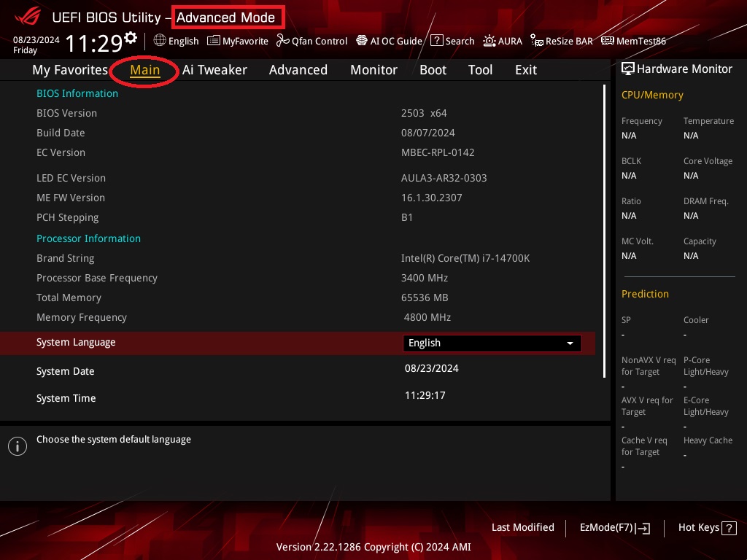Viewport: 747px width, 560px height.
Task: Click the Hot Keys question mark icon
Action: (729, 528)
